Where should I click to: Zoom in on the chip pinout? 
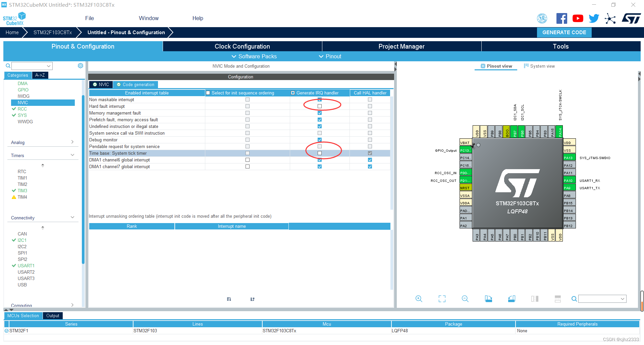point(419,299)
